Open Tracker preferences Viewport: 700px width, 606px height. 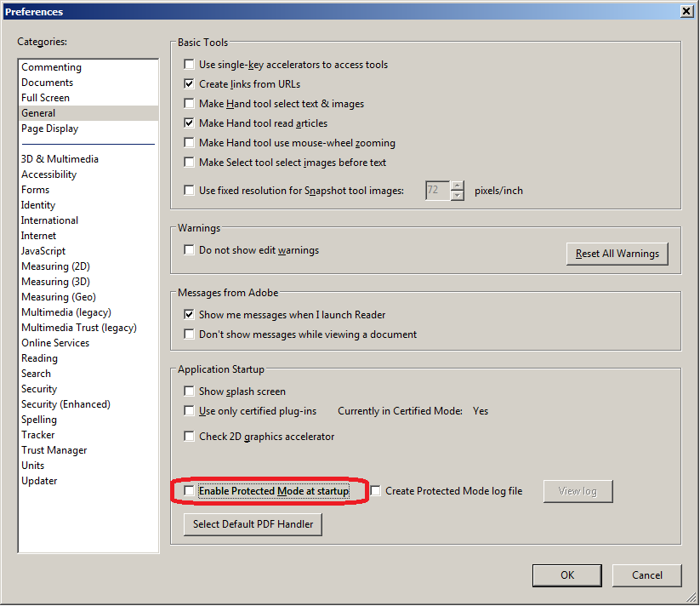tap(88, 435)
